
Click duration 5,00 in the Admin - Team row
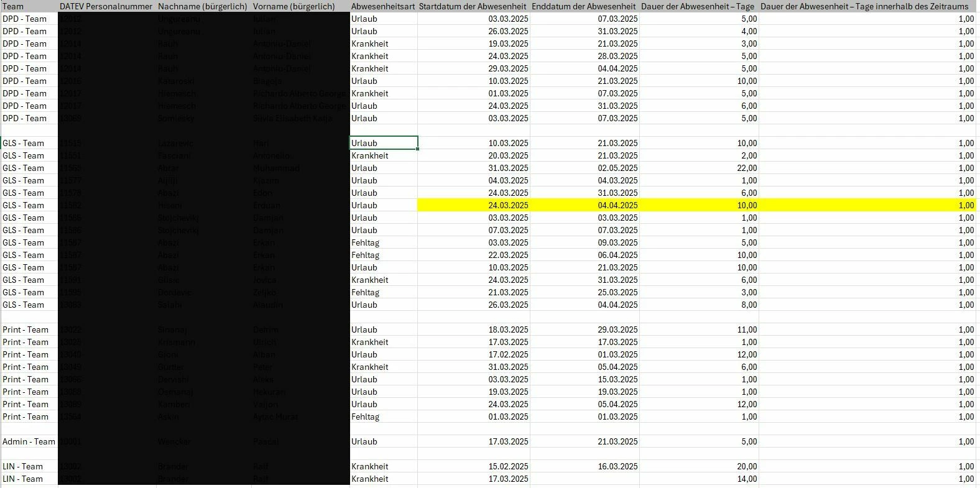tap(749, 441)
